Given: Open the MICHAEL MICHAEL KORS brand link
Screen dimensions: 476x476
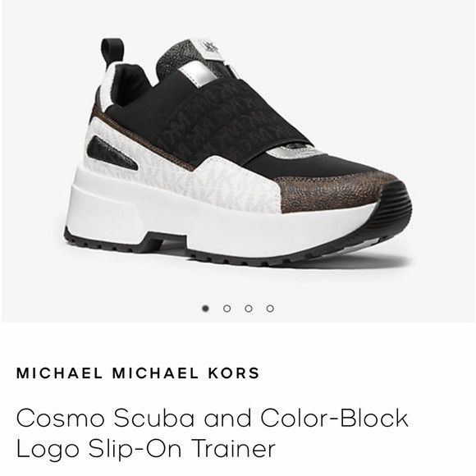Looking at the screenshot, I should (138, 373).
